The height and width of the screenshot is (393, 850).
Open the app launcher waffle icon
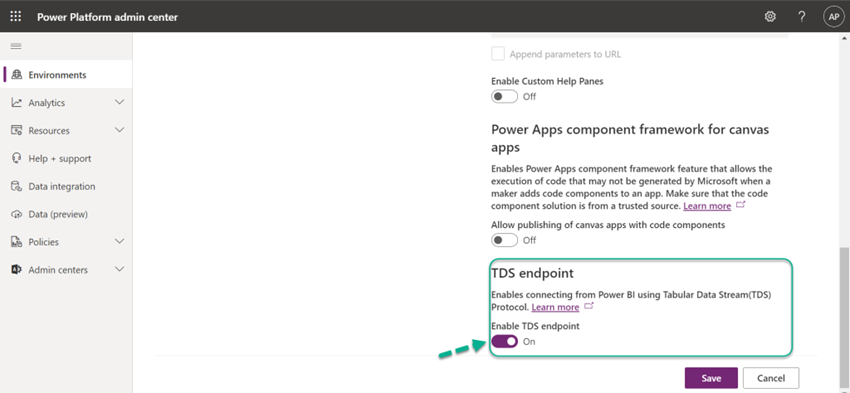click(16, 16)
